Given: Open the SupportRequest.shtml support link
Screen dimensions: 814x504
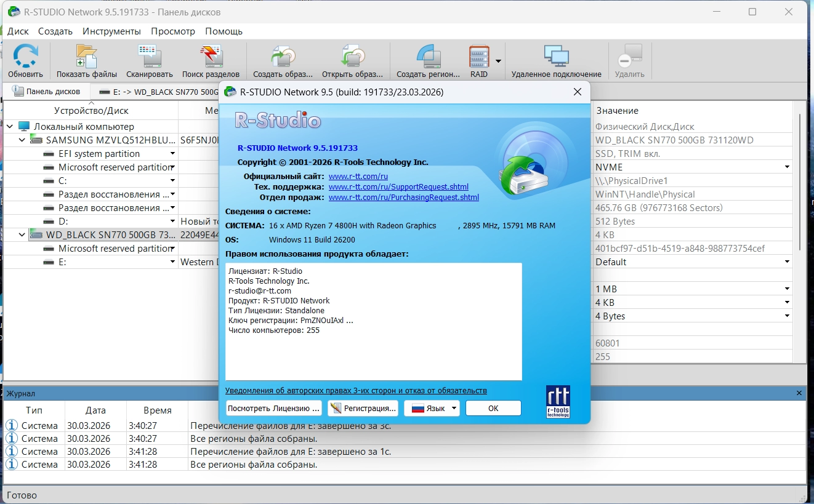Looking at the screenshot, I should tap(398, 187).
